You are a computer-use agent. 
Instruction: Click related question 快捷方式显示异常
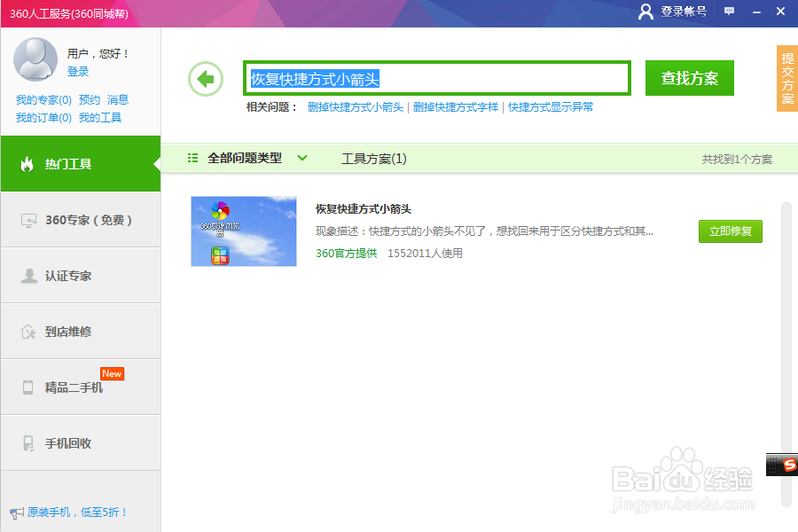tap(551, 107)
